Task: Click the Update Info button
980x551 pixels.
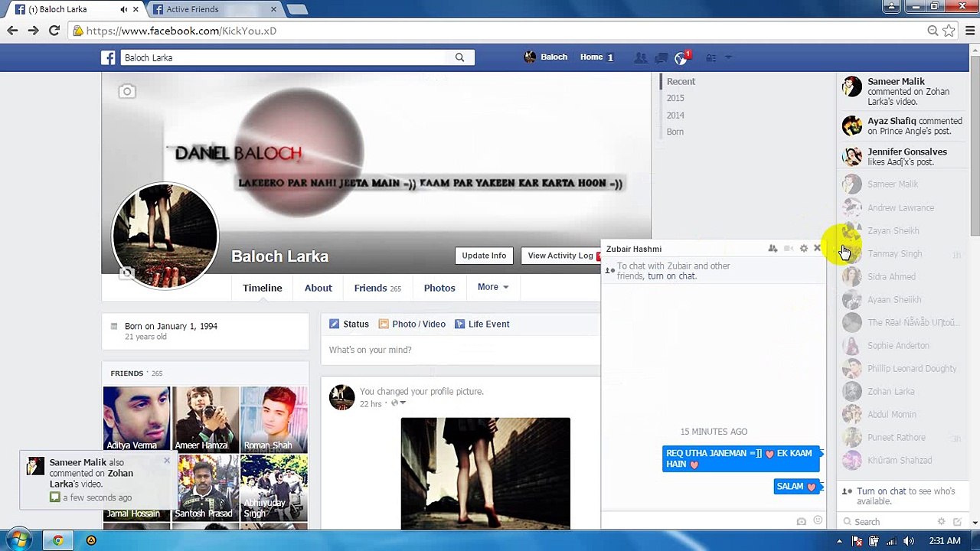Action: tap(484, 256)
